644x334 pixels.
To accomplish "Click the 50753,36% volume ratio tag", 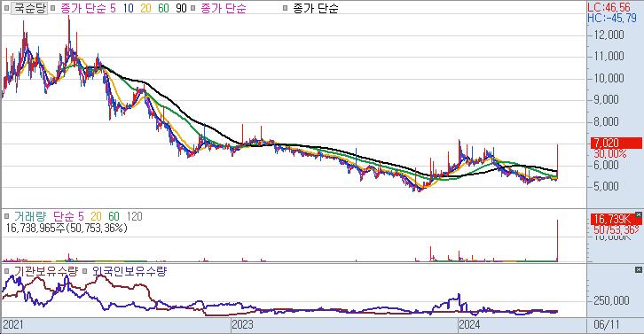I will click(617, 229).
